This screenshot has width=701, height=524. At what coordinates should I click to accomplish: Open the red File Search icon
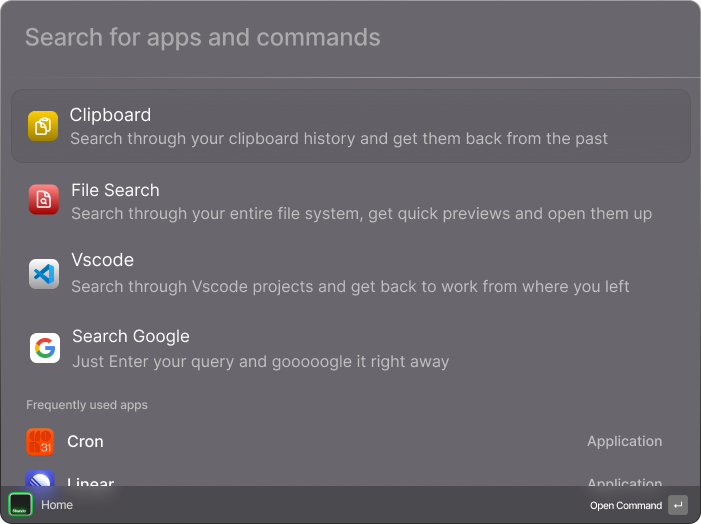point(44,199)
